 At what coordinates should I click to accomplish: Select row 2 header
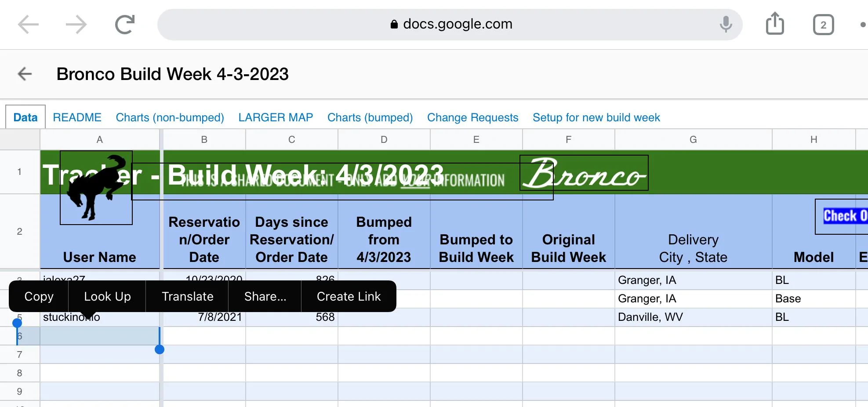click(20, 231)
